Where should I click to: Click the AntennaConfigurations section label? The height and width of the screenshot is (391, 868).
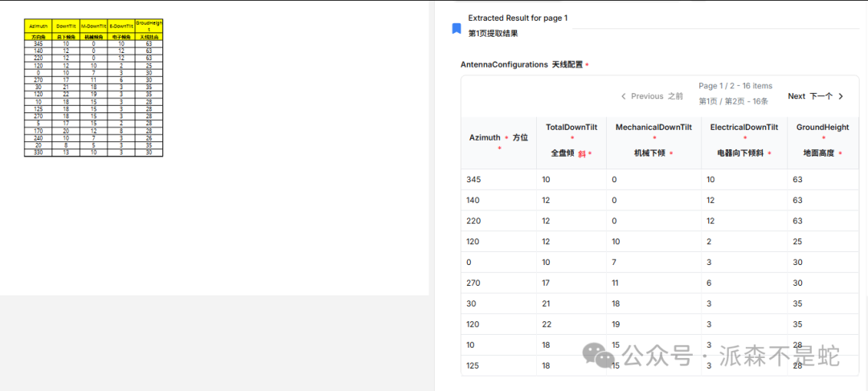(504, 64)
